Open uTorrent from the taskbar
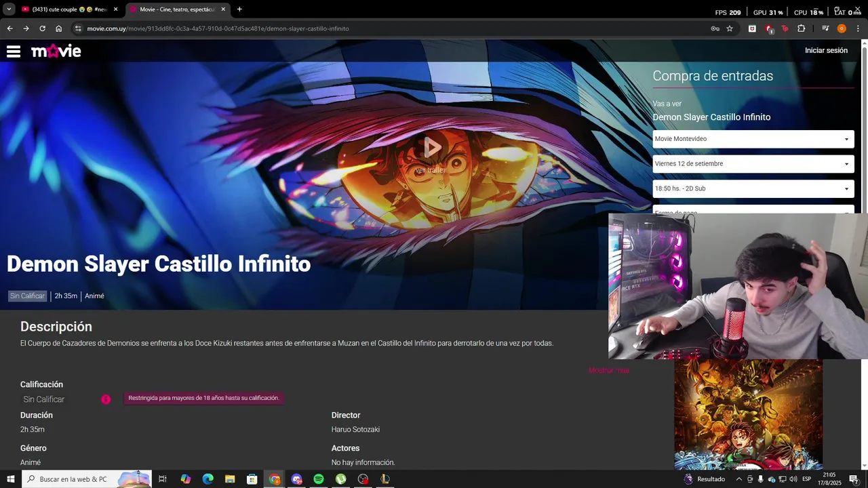 [x=341, y=479]
